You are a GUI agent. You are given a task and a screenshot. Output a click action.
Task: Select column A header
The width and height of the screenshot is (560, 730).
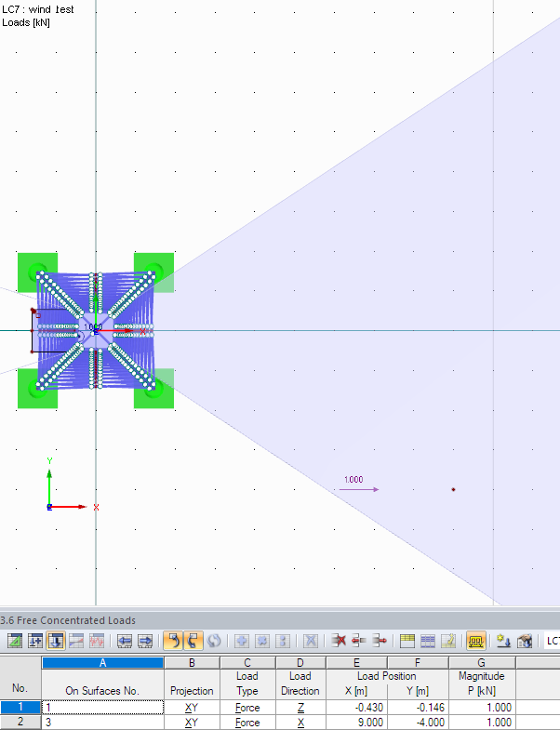(103, 662)
